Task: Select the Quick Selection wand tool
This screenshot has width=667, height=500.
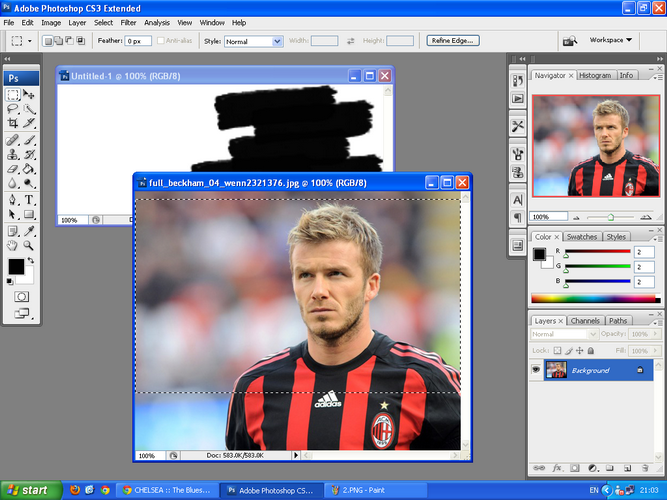Action: [29, 109]
